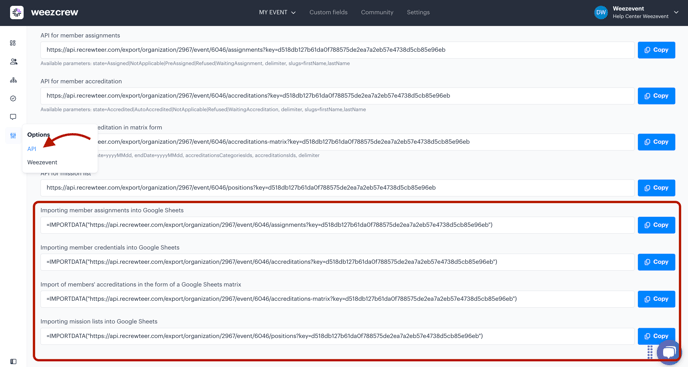Open the members icon in sidebar
Image resolution: width=688 pixels, height=367 pixels.
(13, 61)
